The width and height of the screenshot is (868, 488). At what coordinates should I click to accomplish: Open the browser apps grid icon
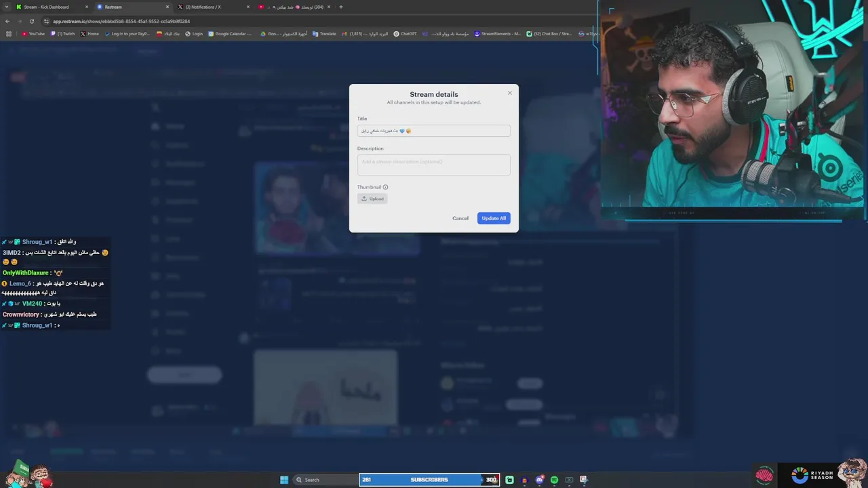point(9,34)
